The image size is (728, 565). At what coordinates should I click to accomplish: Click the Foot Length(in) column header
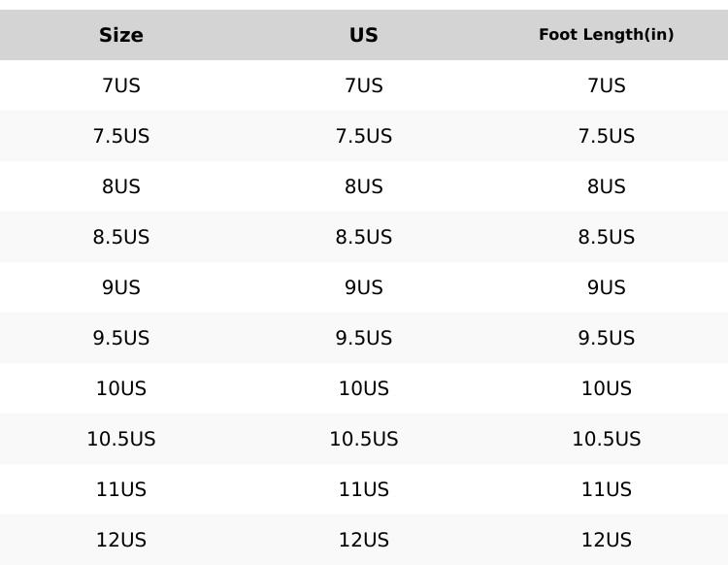click(607, 35)
